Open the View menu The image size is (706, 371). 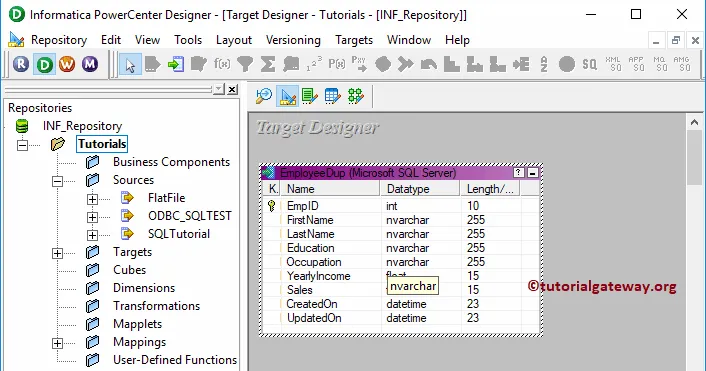click(147, 40)
